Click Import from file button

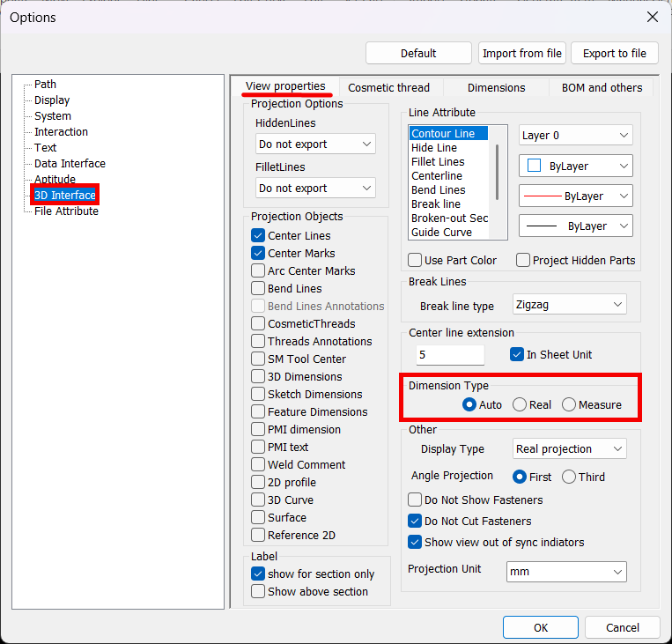click(522, 53)
